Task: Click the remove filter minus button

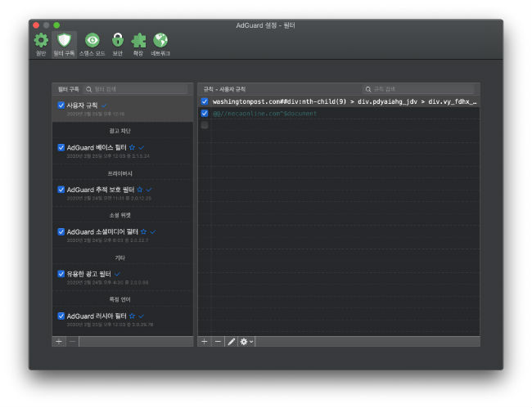Action: click(72, 341)
